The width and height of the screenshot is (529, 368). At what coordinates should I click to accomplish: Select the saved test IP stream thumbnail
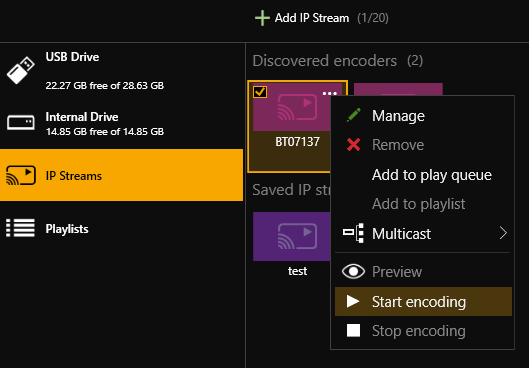(292, 236)
